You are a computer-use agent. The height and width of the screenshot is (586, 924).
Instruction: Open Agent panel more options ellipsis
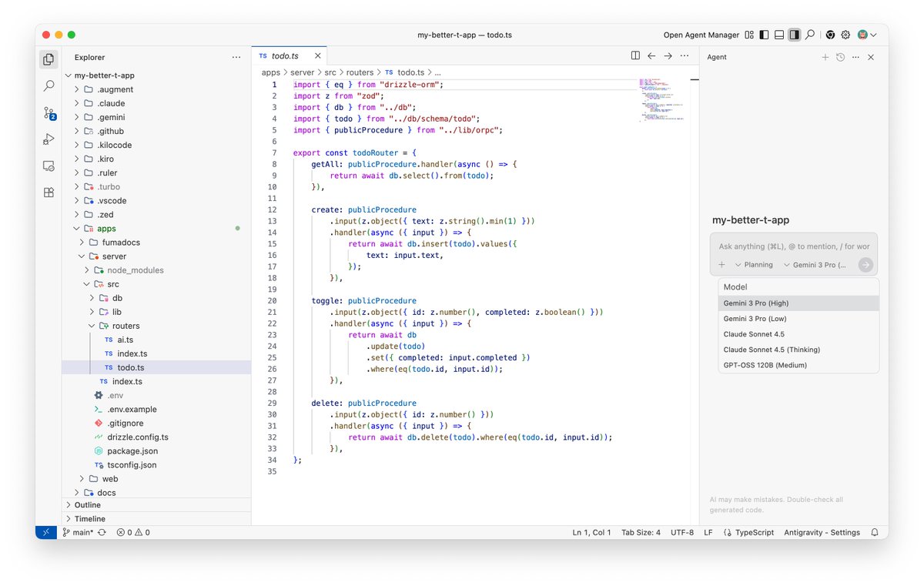(855, 57)
